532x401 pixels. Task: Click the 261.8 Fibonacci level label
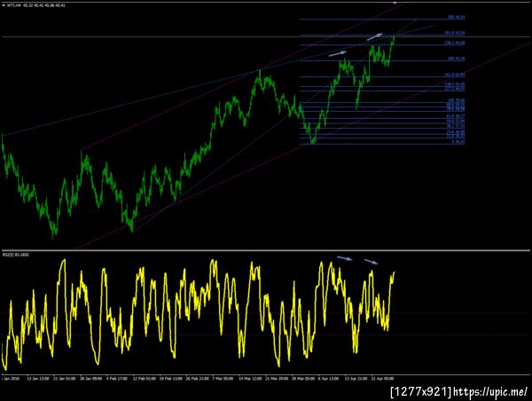pos(455,33)
